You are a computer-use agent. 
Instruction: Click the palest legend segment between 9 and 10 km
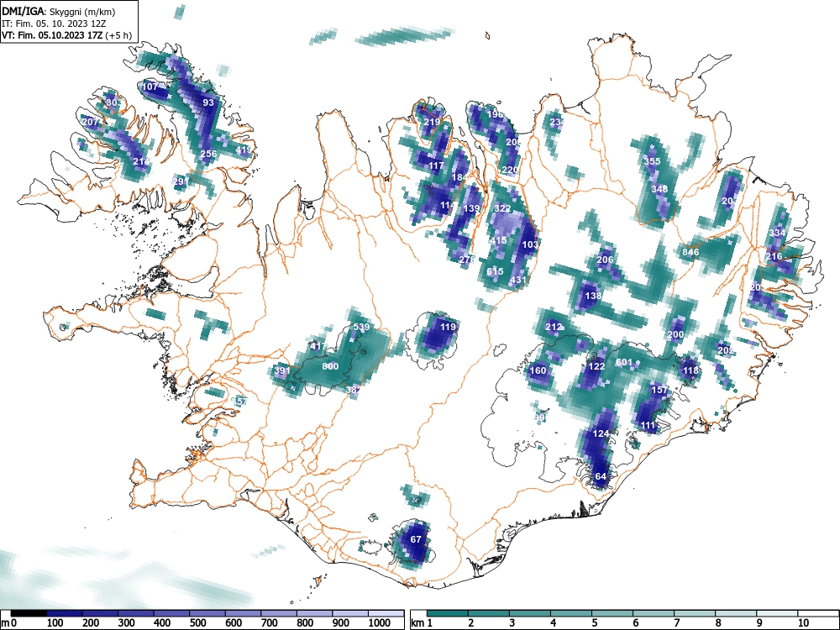tap(777, 613)
